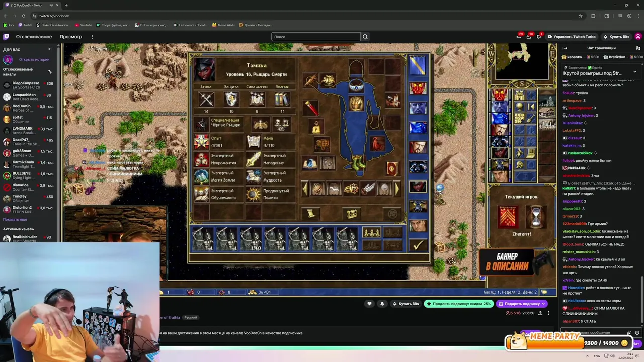The image size is (644, 362).
Task: Show hidden system tray icons chevron
Action: click(x=588, y=356)
